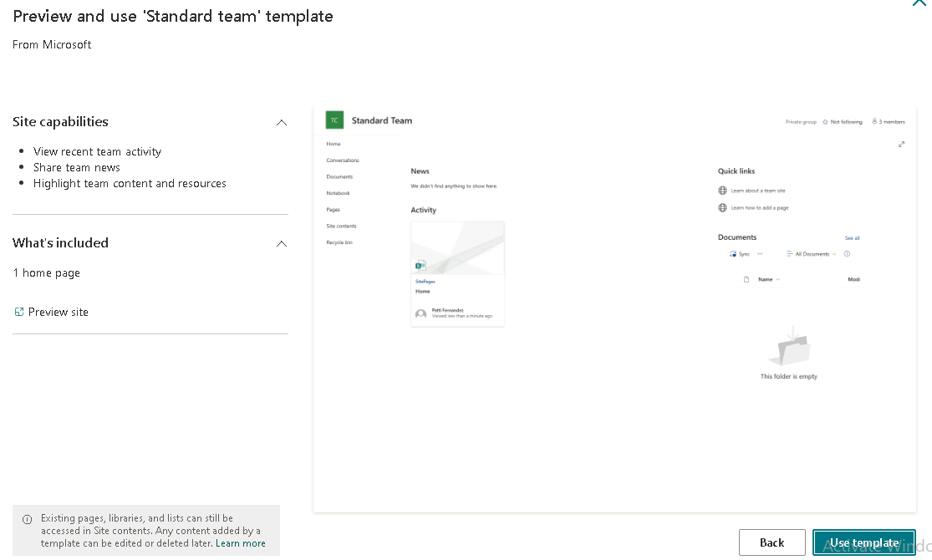
Task: Close the template preview dialog
Action: point(919,3)
